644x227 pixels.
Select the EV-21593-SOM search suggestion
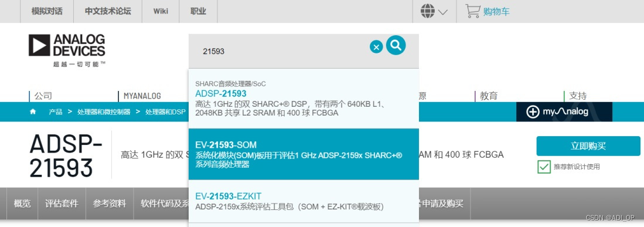click(x=304, y=154)
